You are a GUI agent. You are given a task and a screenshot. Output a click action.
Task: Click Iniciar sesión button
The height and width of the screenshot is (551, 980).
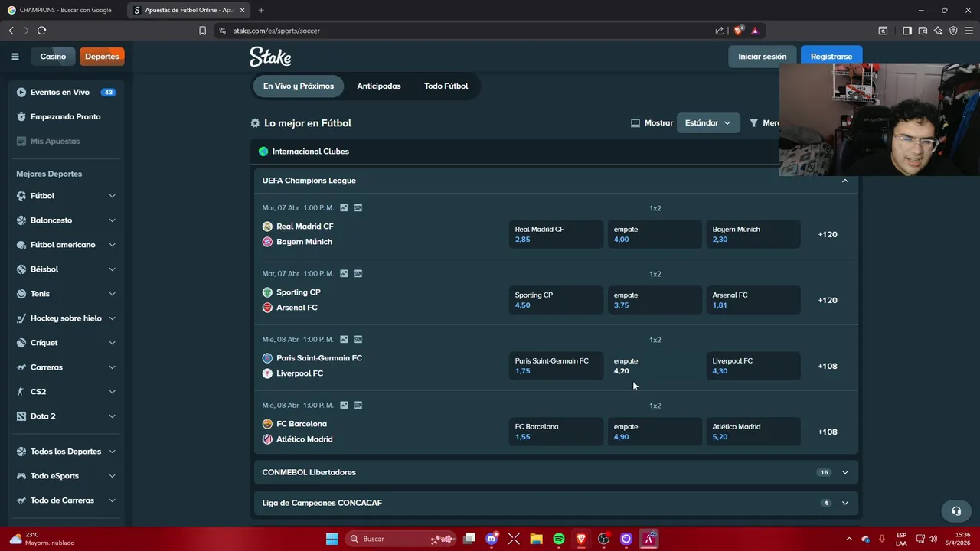point(762,57)
